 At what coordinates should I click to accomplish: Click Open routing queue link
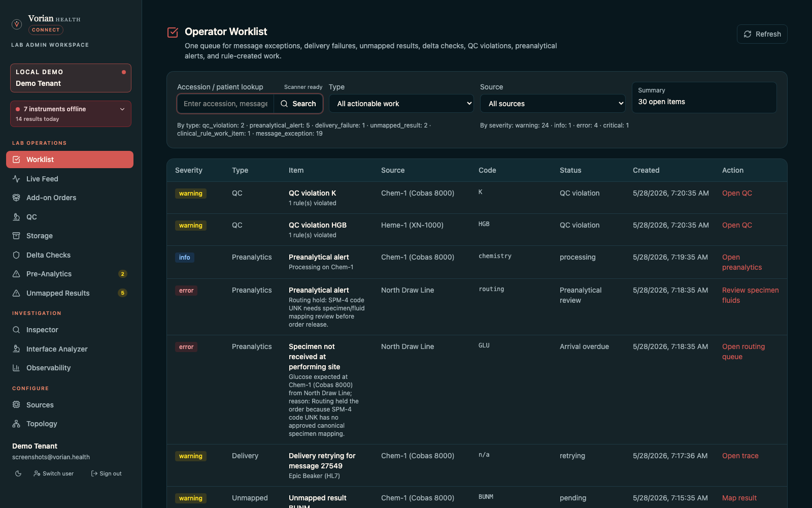[743, 352]
